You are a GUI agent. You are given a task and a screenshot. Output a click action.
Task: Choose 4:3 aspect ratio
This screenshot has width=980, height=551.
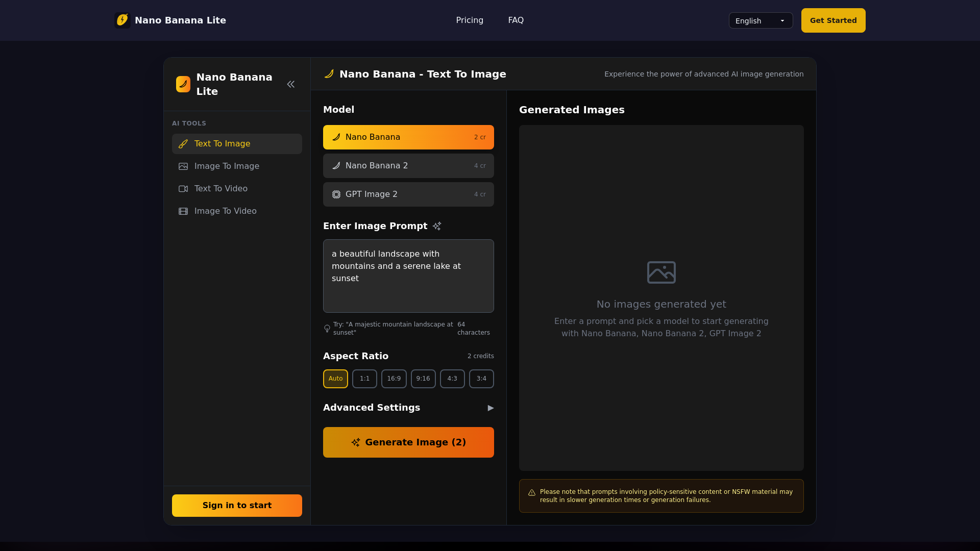(x=452, y=379)
